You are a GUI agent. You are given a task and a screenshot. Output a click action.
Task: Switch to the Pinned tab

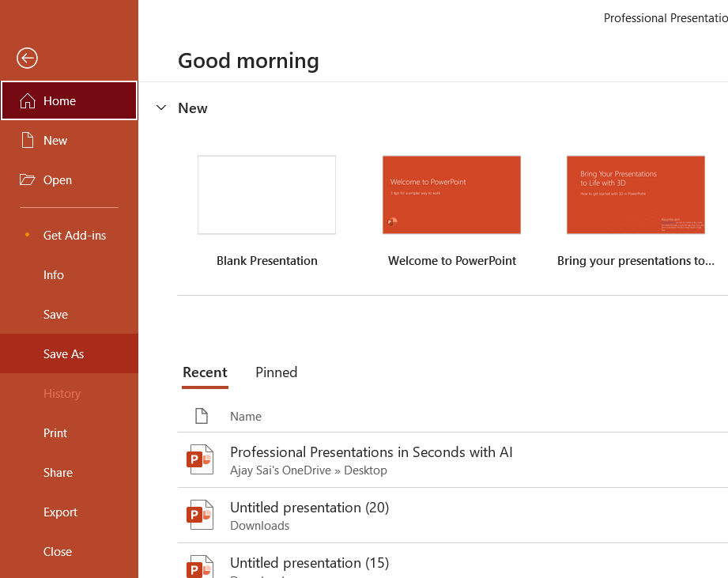tap(276, 372)
